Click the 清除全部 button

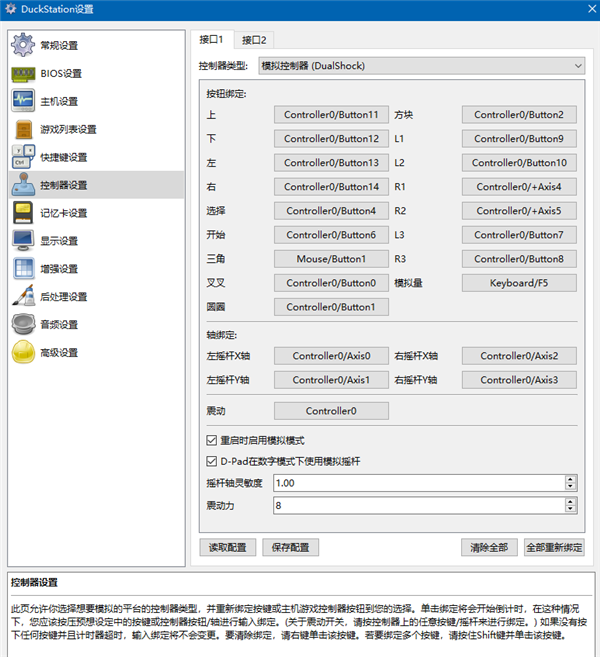click(489, 547)
